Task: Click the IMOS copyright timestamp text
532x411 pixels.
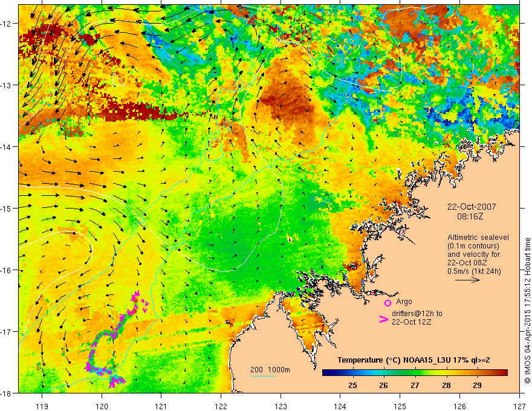Action: click(528, 311)
